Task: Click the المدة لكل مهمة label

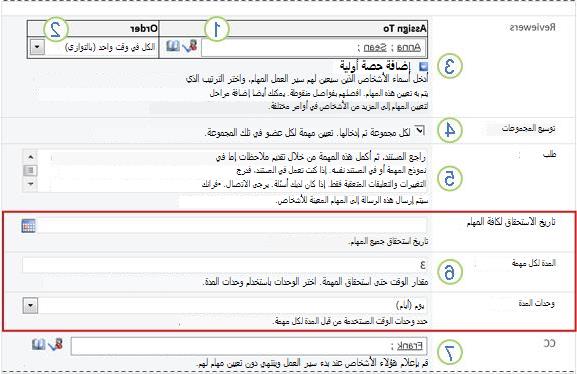Action: coord(534,263)
